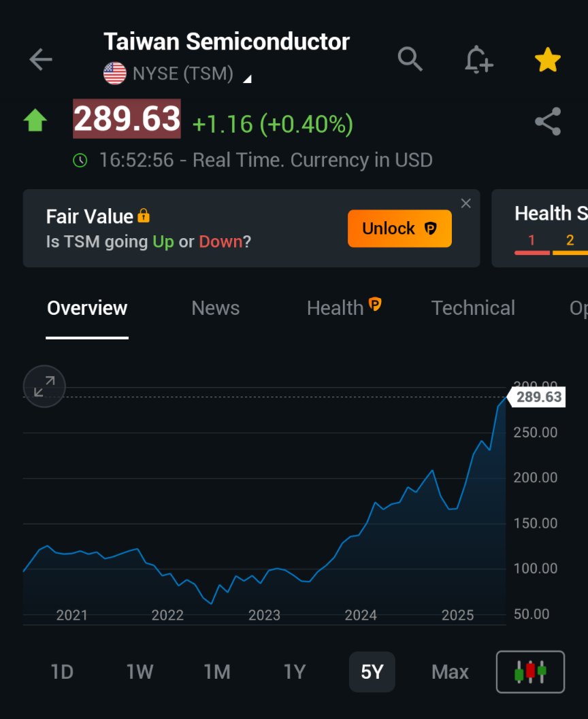Toggle the candlestick chart view
This screenshot has width=588, height=719.
[x=530, y=672]
